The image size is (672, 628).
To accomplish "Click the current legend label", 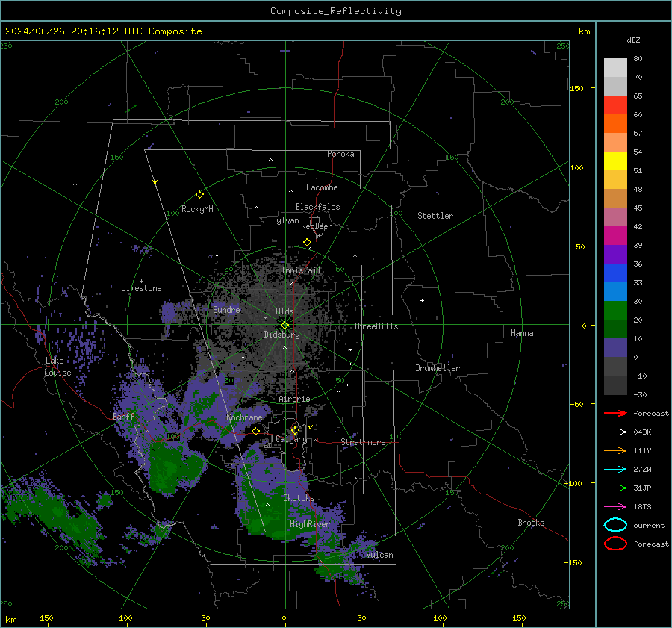I will [x=649, y=525].
